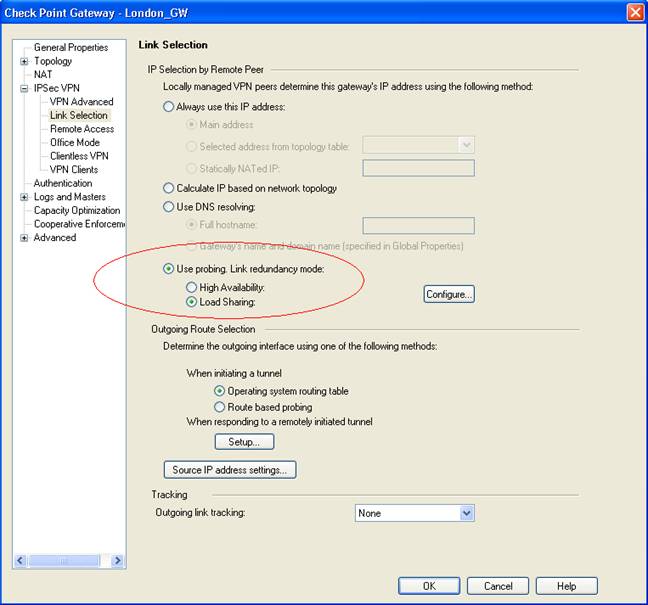This screenshot has width=648, height=605.
Task: Collapse the IPSec VPN tree node
Action: point(24,88)
